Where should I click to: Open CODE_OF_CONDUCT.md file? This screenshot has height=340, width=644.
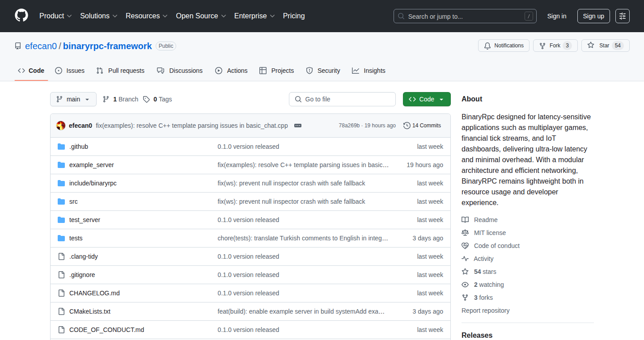pyautogui.click(x=106, y=330)
